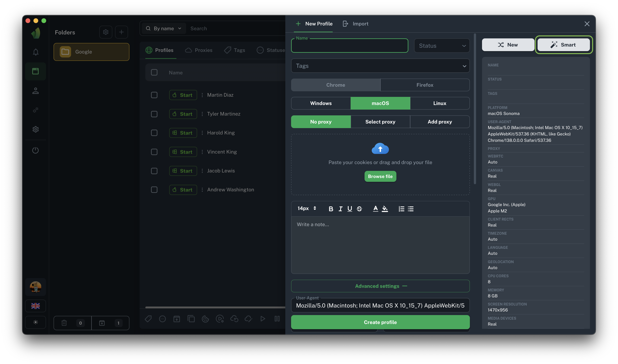Select the Profiles panel icon in the sidebar
The image size is (618, 364).
click(35, 71)
